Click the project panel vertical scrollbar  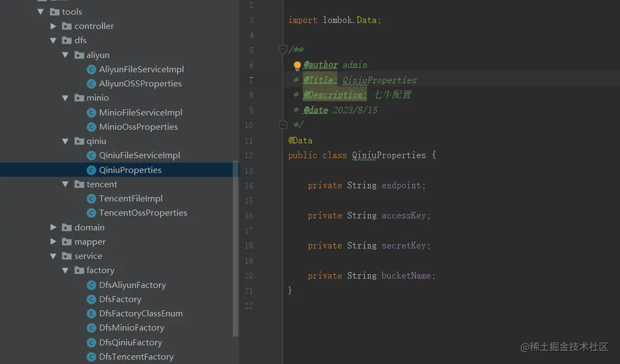click(x=236, y=246)
